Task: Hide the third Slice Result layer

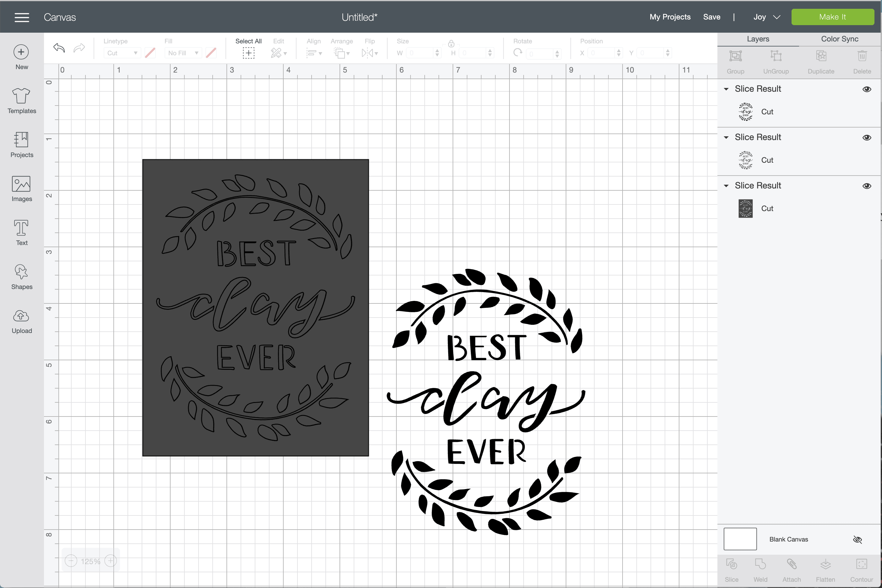Action: 867,186
